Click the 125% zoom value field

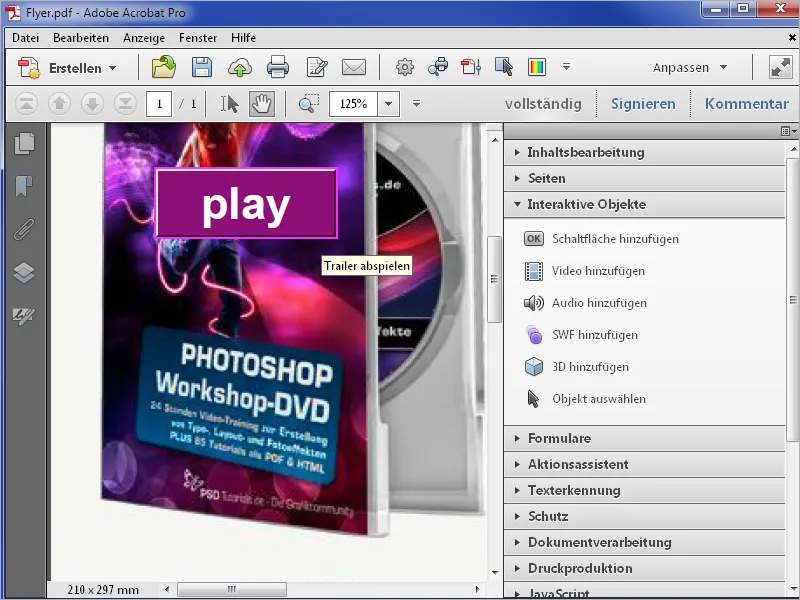click(354, 104)
